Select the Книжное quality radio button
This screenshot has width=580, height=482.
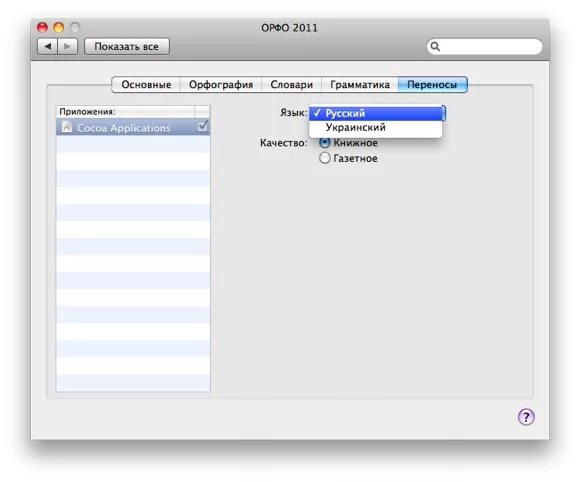pos(324,142)
